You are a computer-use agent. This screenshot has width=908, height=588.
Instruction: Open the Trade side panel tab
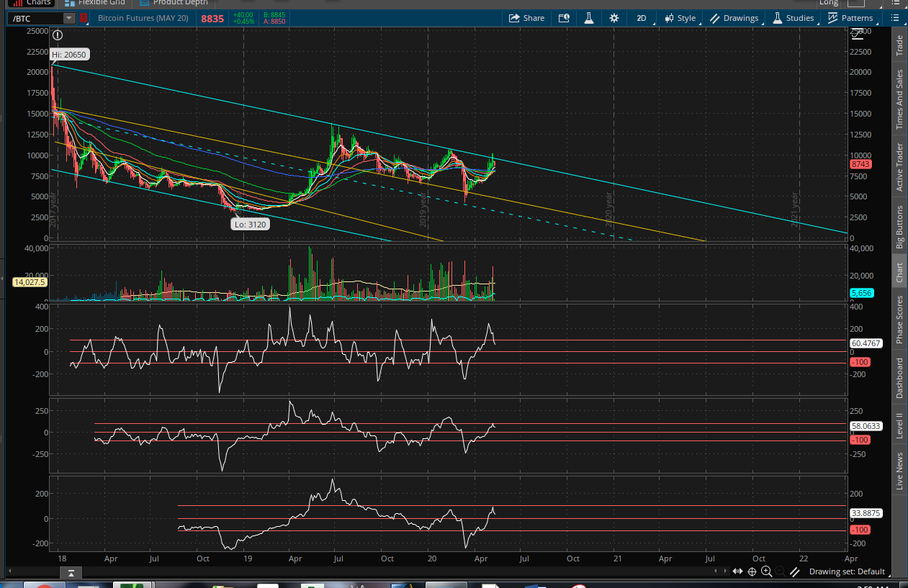pyautogui.click(x=899, y=46)
